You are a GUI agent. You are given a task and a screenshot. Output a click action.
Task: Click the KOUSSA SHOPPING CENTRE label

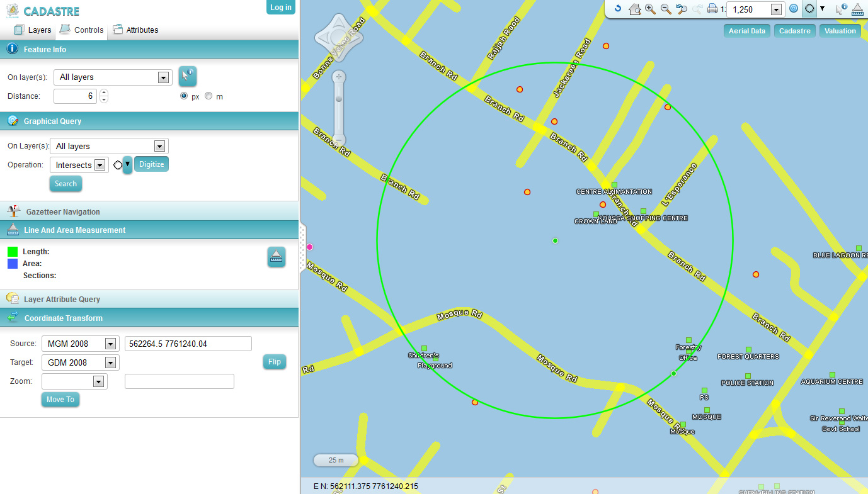[642, 218]
